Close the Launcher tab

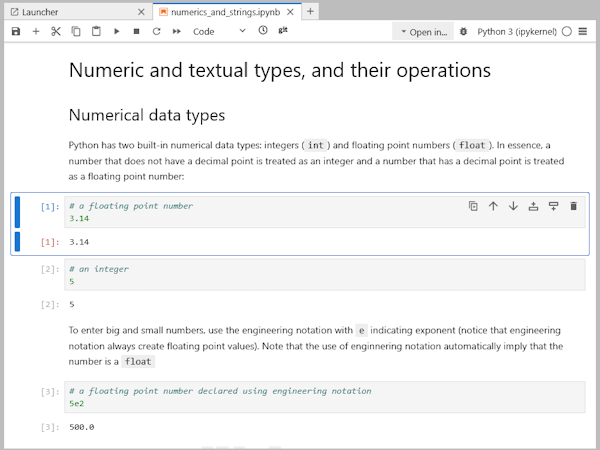141,12
